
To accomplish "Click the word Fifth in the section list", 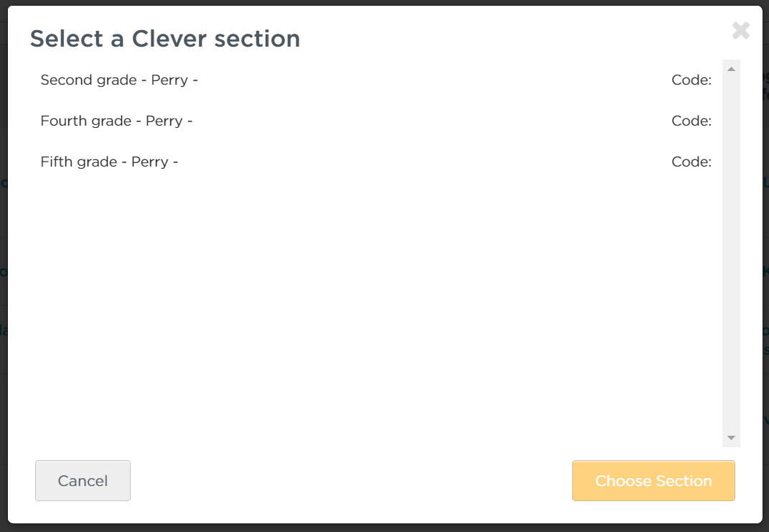I will click(x=53, y=162).
